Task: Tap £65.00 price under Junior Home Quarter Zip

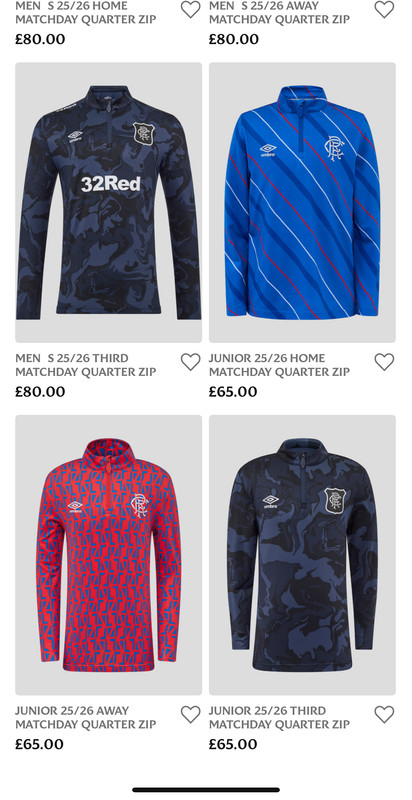Action: (x=233, y=392)
